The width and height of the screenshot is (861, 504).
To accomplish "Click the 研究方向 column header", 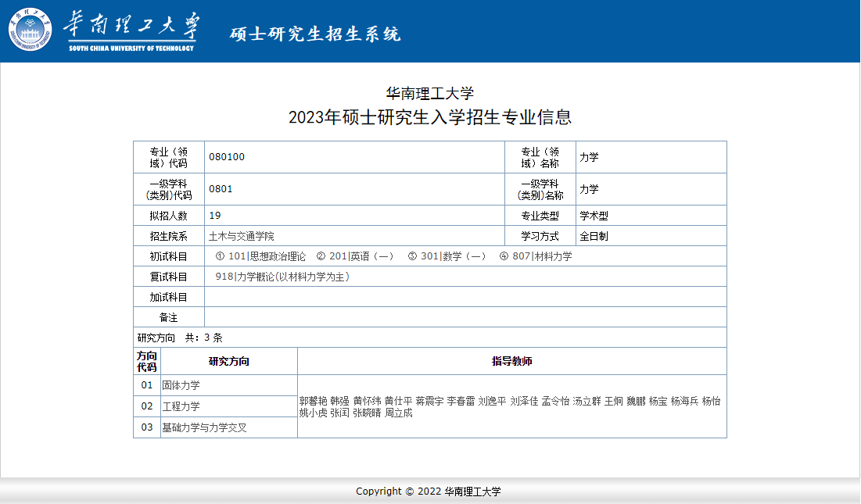I will click(x=229, y=362).
